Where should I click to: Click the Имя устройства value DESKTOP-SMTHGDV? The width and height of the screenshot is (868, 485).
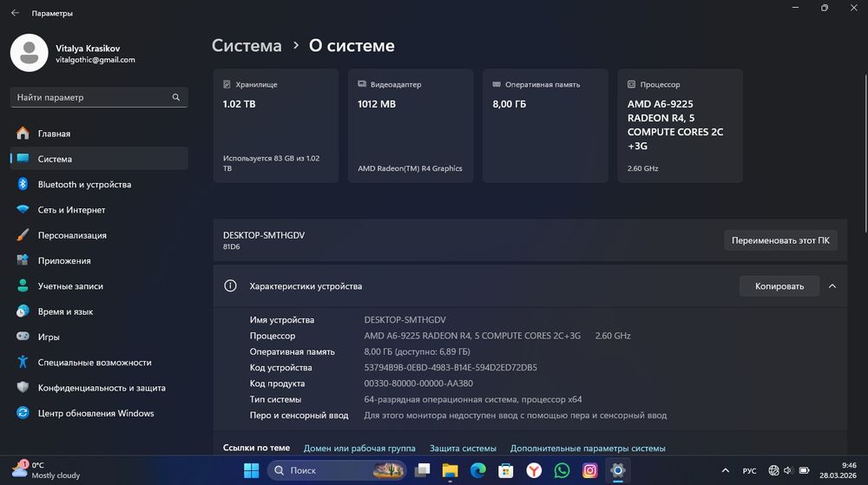click(404, 319)
